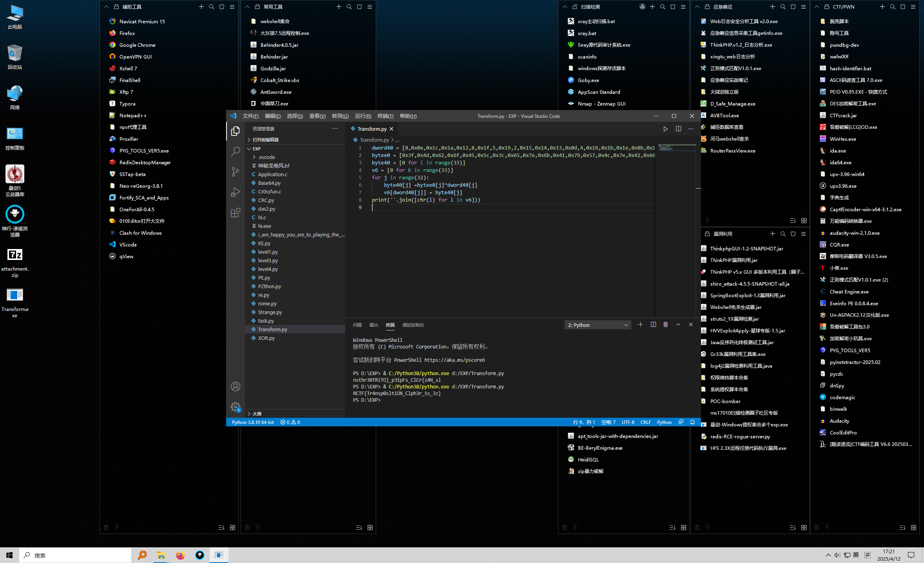Maximize terminal panel with up chevron
The width and height of the screenshot is (924, 563).
point(678,325)
